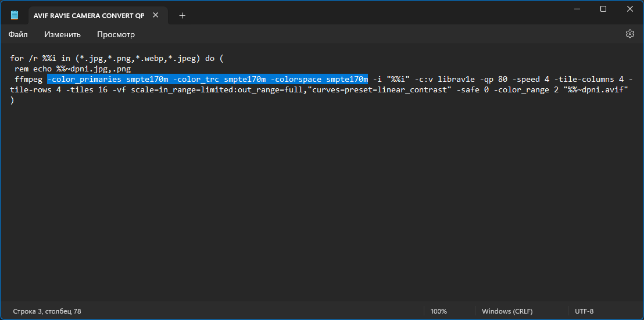Maximize the Notepad window

[603, 9]
